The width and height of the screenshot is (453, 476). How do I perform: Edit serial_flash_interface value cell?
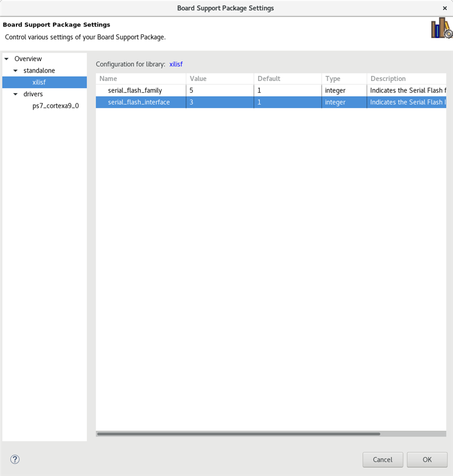click(x=220, y=102)
